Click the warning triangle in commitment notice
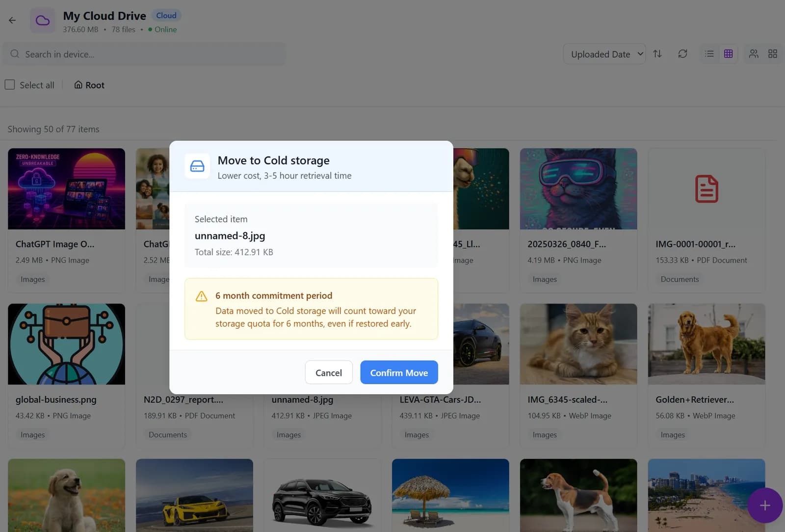Viewport: 785px width, 532px height. [201, 296]
